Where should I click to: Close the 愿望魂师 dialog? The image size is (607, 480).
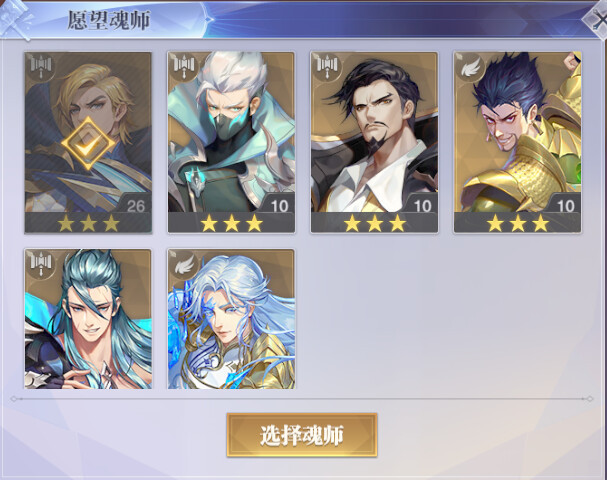coord(598,19)
